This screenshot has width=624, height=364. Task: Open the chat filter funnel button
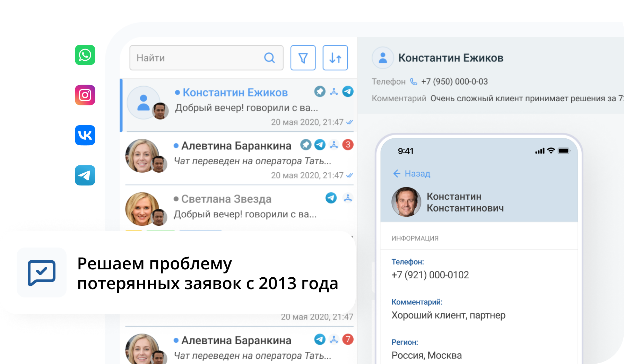pos(303,58)
